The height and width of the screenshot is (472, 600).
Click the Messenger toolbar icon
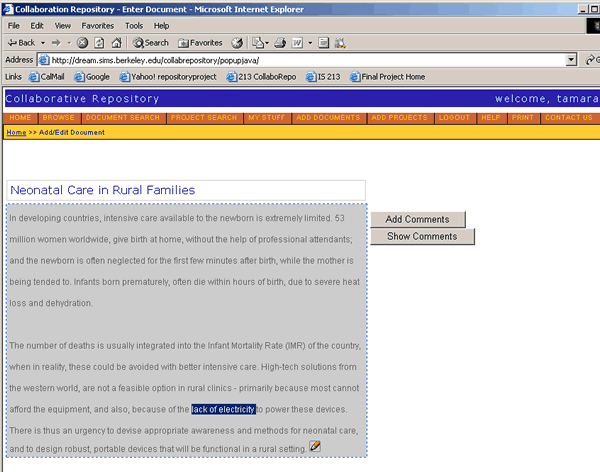(340, 43)
